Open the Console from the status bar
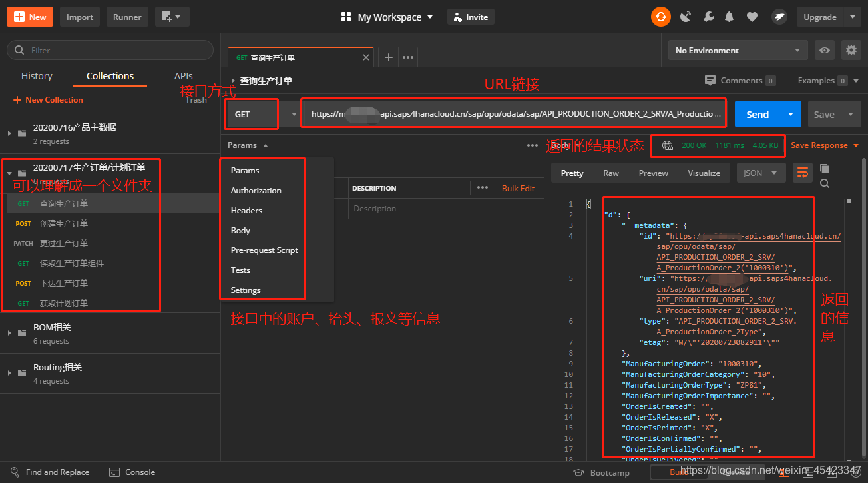 click(x=132, y=472)
